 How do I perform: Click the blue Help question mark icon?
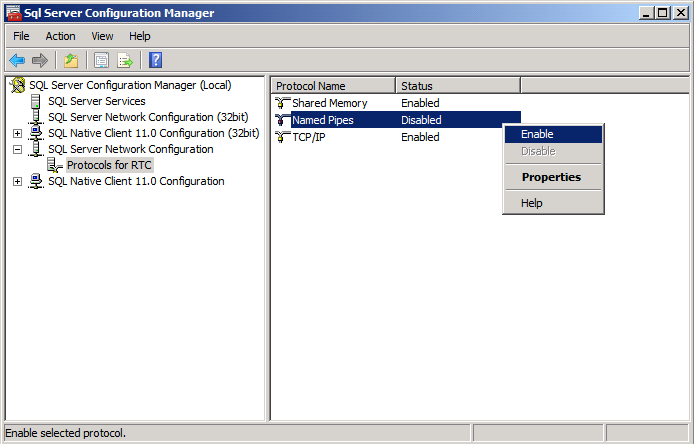tap(155, 60)
